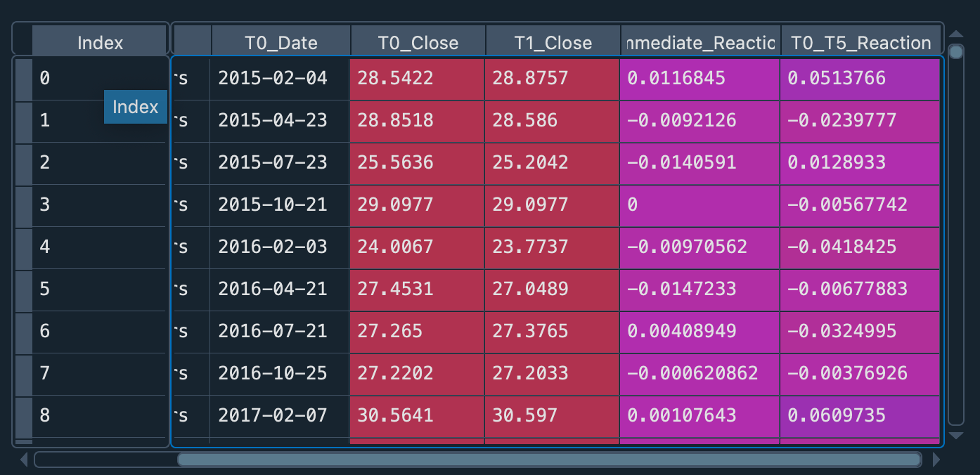
Task: Select the date cell 2016-10-25
Action: (x=279, y=373)
